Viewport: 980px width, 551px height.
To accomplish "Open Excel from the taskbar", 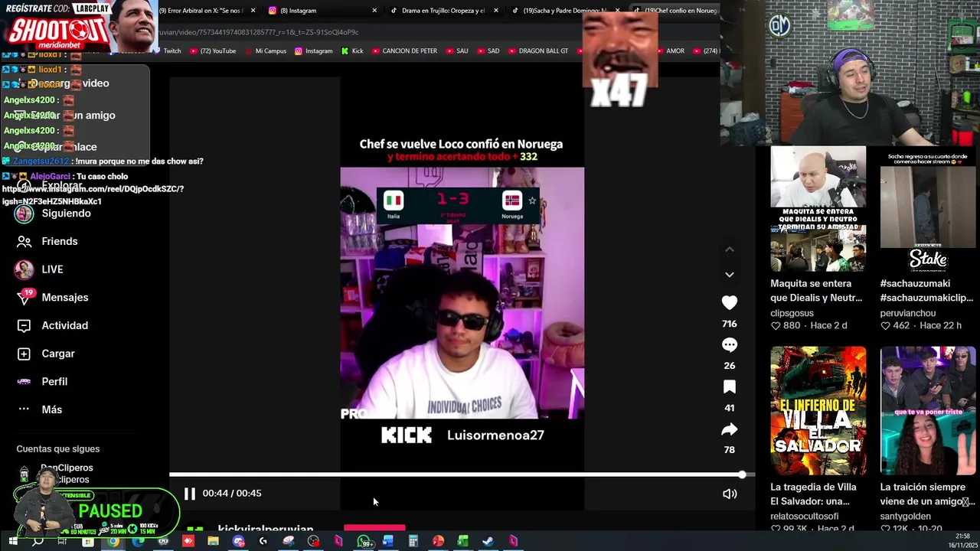I will [463, 542].
